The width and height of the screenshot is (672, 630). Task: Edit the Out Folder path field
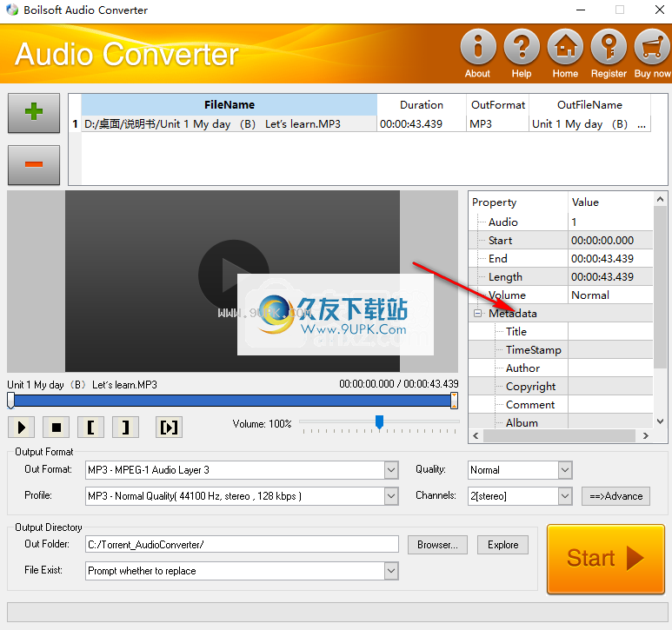242,545
